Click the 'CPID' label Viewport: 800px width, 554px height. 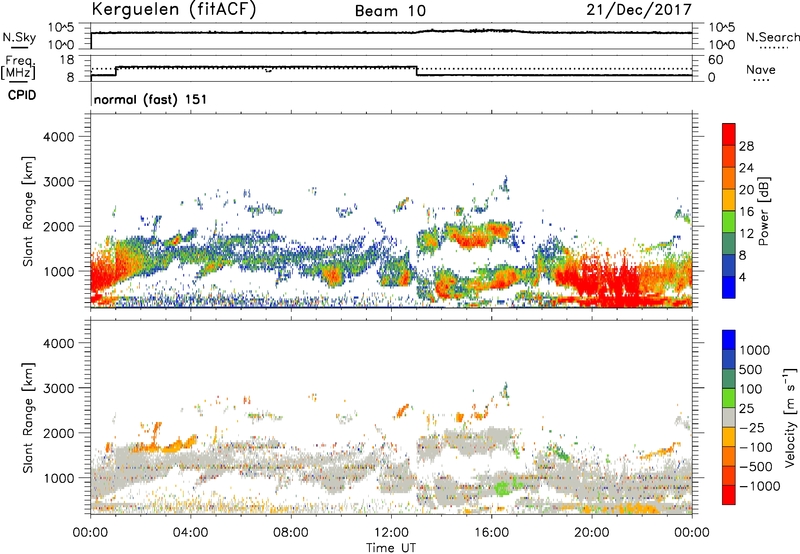tap(22, 95)
